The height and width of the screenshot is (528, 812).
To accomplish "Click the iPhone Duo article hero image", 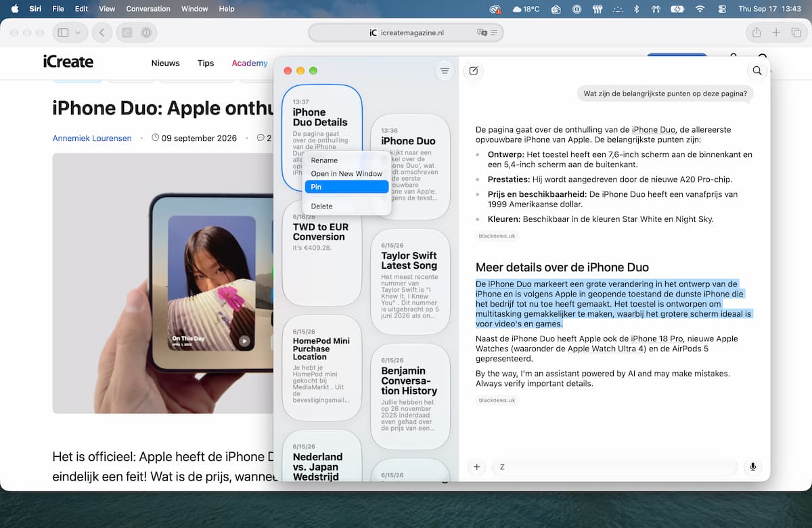I will 163,283.
